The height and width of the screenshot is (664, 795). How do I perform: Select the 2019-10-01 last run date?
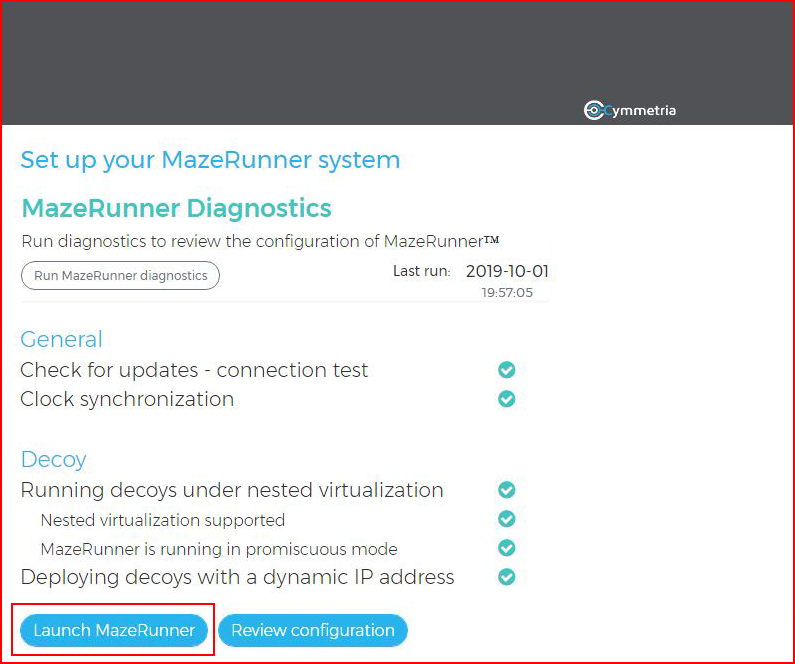tap(507, 271)
